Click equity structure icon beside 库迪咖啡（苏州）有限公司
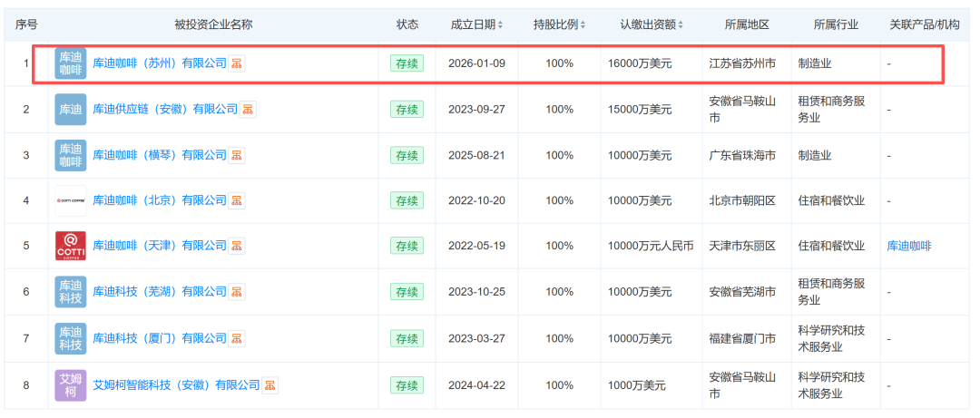This screenshot has height=418, width=980. click(238, 63)
